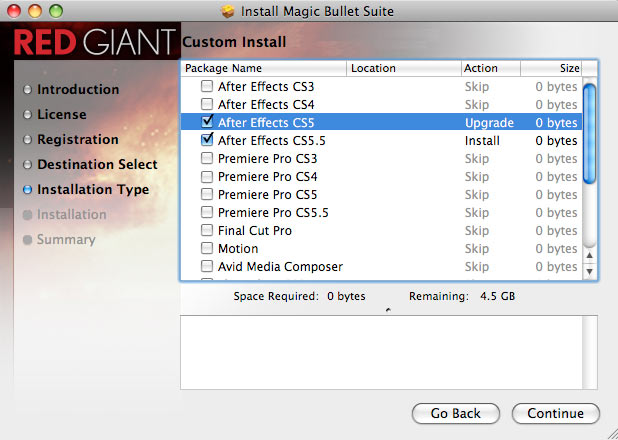Click the package list scrollbar thumb
Viewport: 618px width, 440px height.
589,134
